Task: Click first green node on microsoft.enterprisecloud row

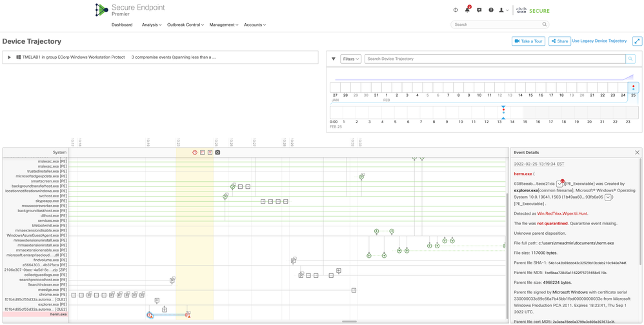Action: 369,255
